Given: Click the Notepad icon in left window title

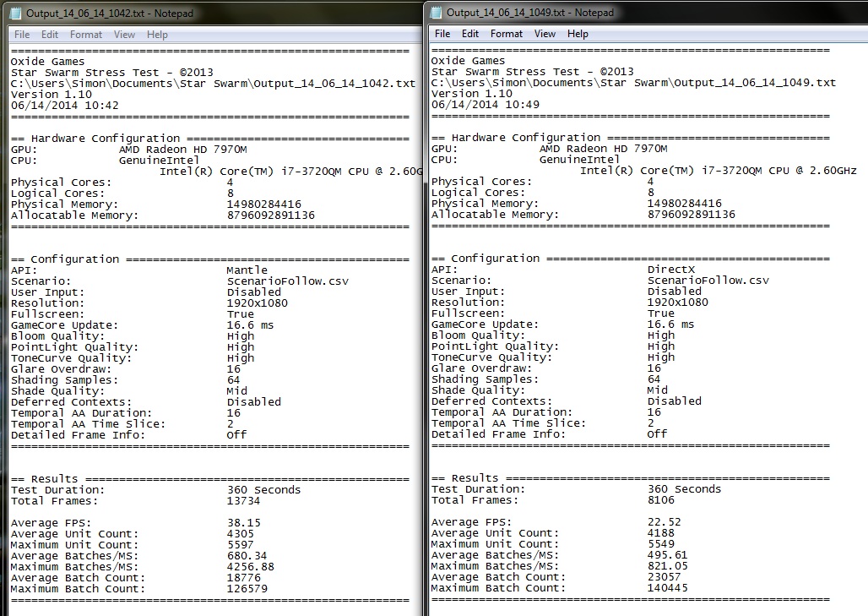Looking at the screenshot, I should pyautogui.click(x=15, y=13).
